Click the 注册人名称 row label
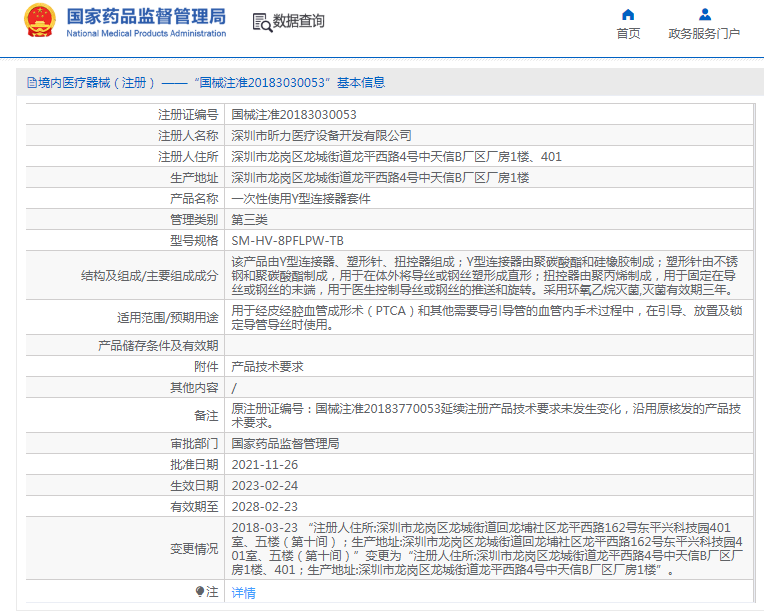Screen dimensions: 764x616 188,136
